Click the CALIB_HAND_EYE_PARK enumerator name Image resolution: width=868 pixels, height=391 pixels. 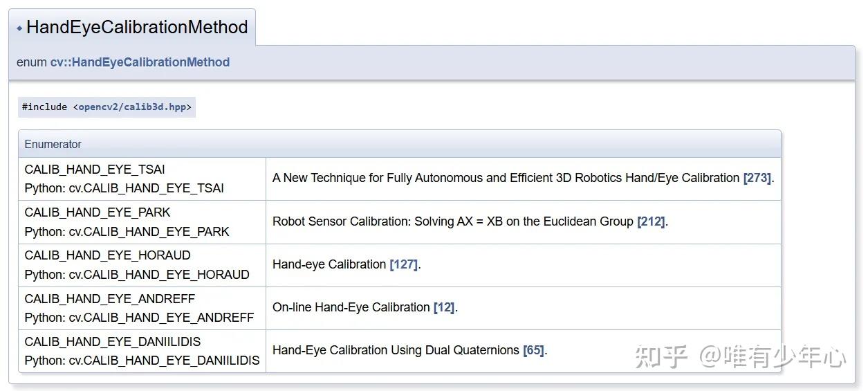(x=98, y=212)
